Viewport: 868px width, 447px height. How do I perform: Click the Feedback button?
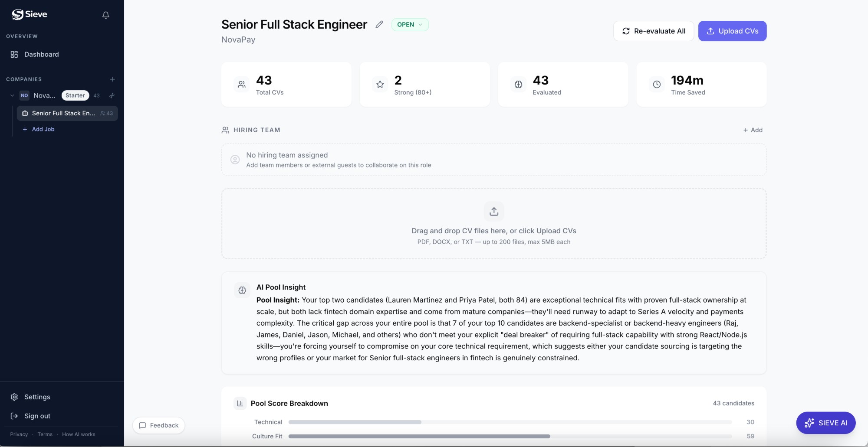159,425
